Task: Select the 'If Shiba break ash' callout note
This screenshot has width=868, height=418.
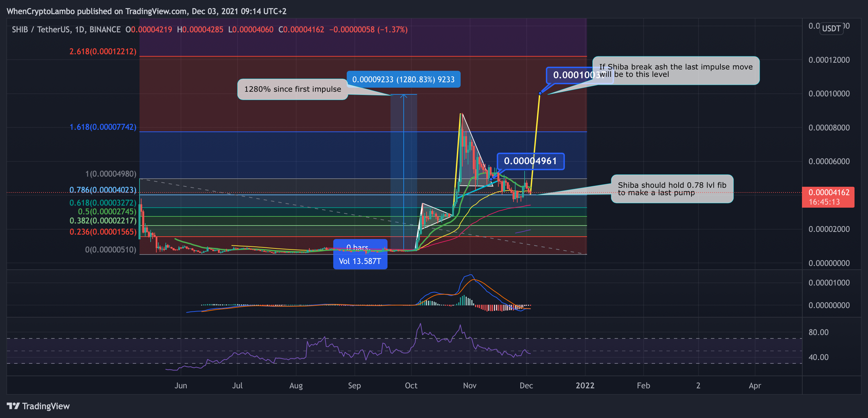Action: click(676, 71)
